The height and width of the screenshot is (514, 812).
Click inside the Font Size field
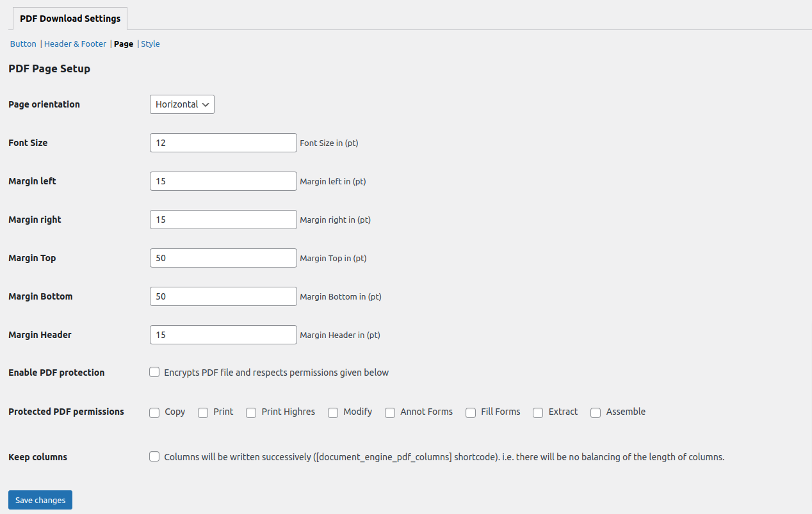pos(223,142)
